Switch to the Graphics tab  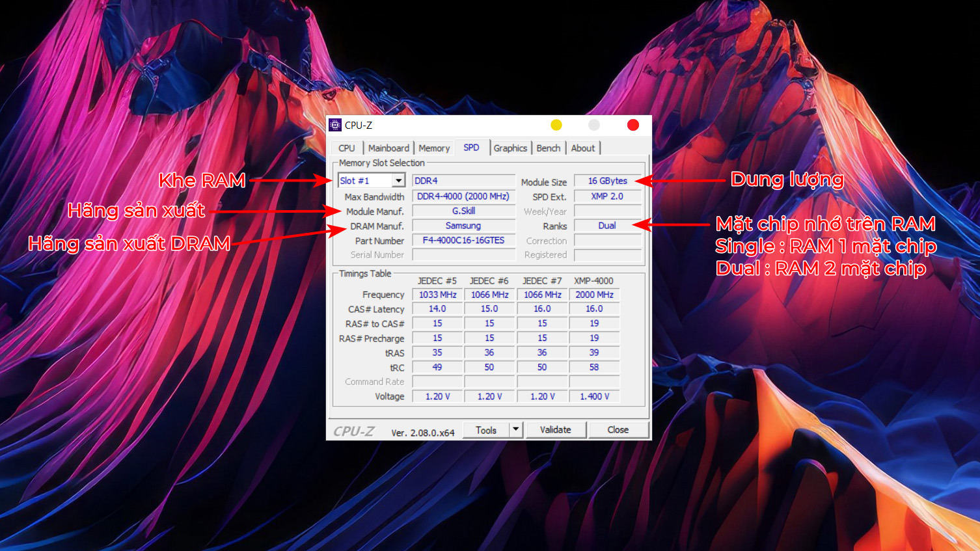pos(510,148)
